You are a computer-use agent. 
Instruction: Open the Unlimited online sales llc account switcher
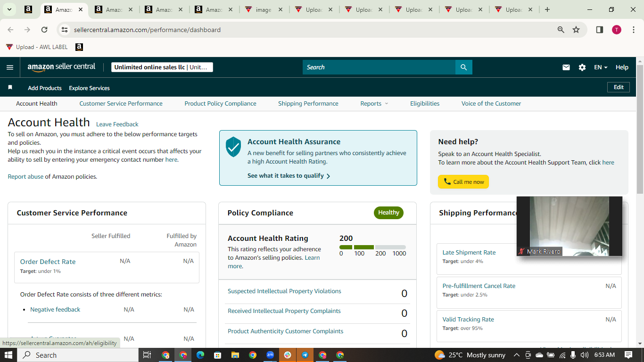[x=162, y=67]
